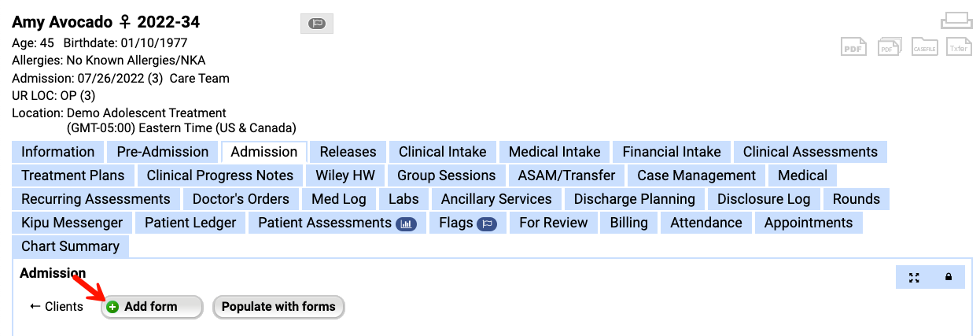Open the Clinical Intake tab

click(442, 152)
